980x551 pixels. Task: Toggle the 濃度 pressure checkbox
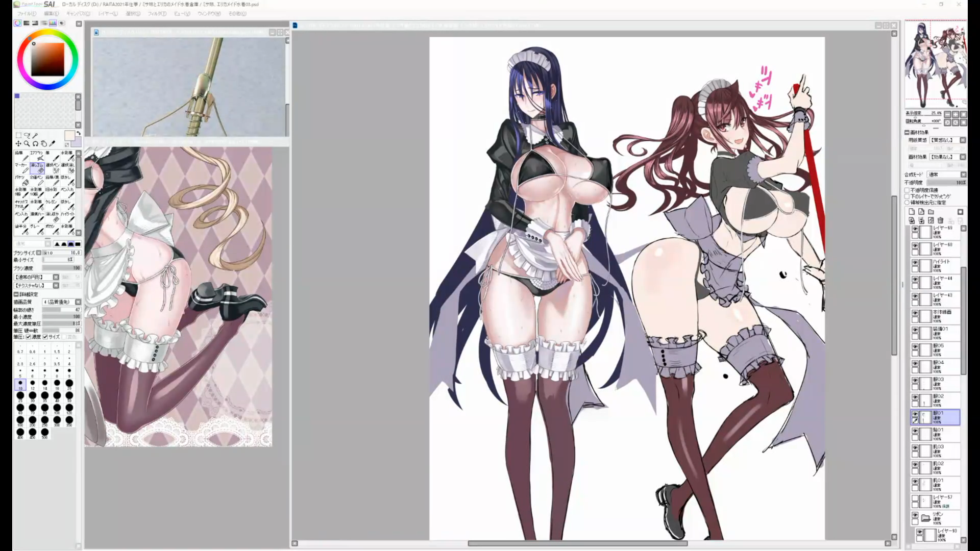[x=29, y=337]
